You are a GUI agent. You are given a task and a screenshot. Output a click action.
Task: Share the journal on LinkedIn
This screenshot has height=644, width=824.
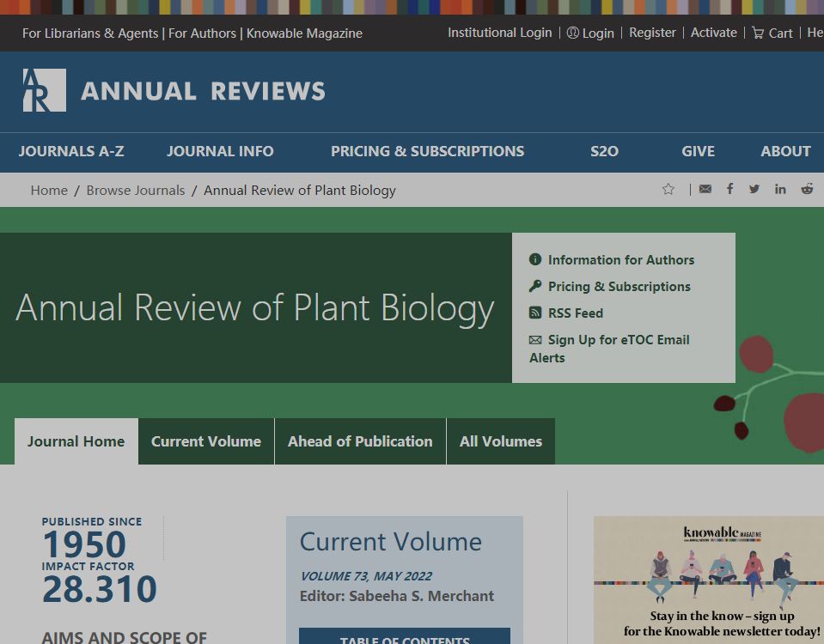[x=780, y=189]
